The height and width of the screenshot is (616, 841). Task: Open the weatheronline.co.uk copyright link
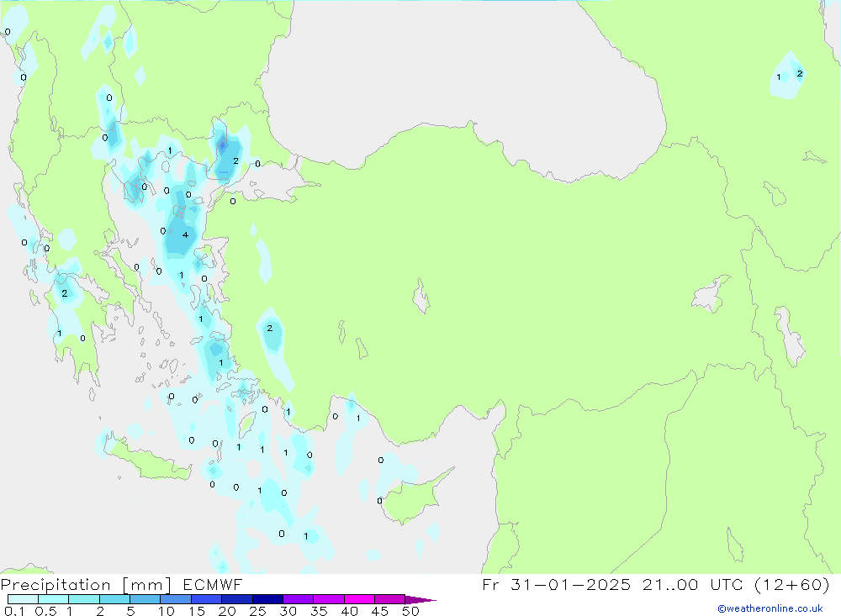[770, 608]
